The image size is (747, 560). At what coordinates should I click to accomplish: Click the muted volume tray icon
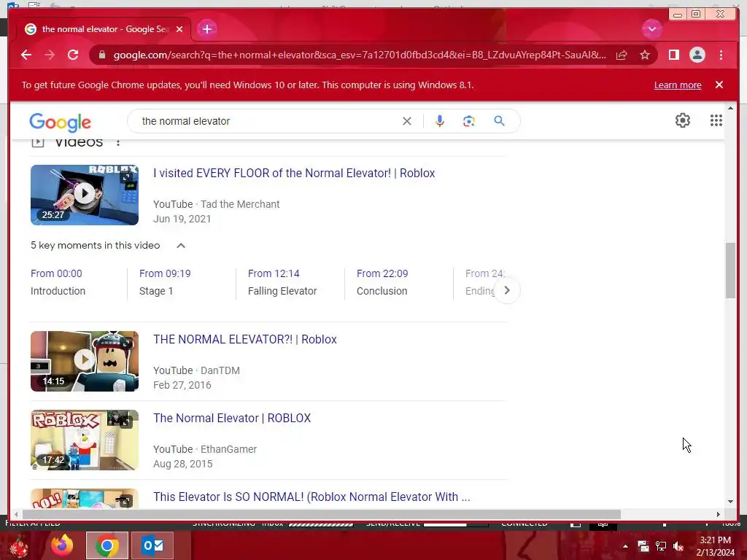pyautogui.click(x=678, y=546)
